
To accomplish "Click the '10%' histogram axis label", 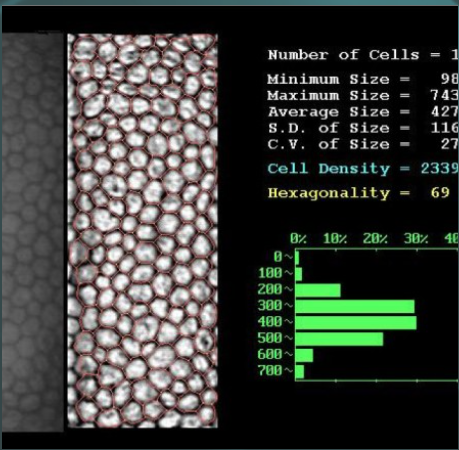I will (x=335, y=239).
